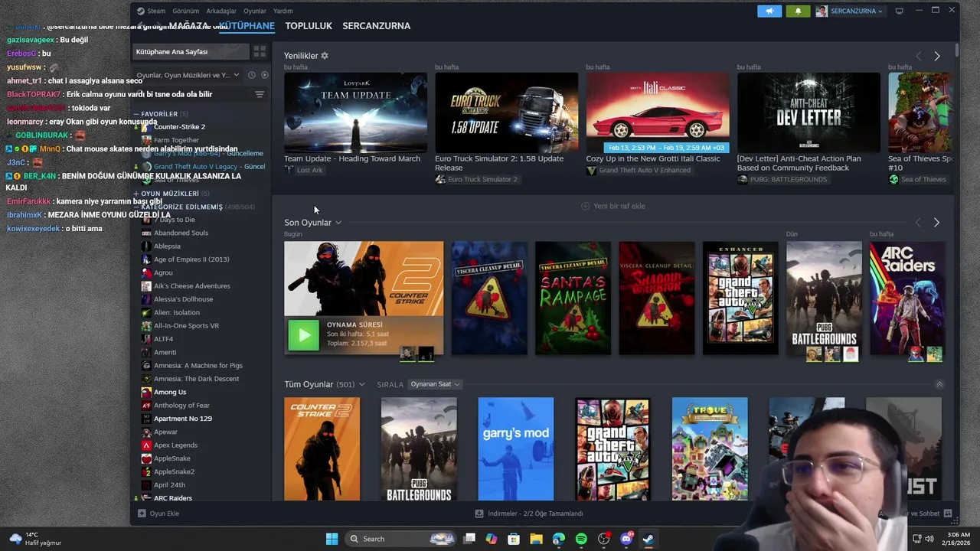
Task: Select Santa's Rampage recent game cover
Action: click(x=573, y=298)
